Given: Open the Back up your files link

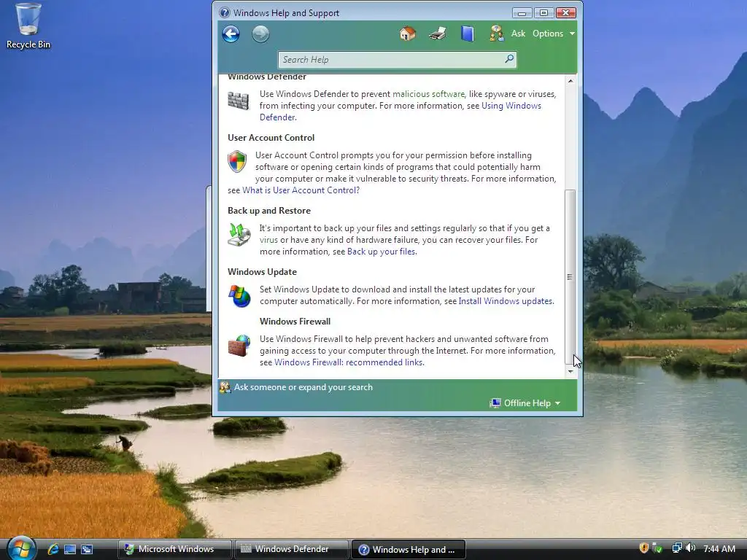Looking at the screenshot, I should (x=381, y=252).
